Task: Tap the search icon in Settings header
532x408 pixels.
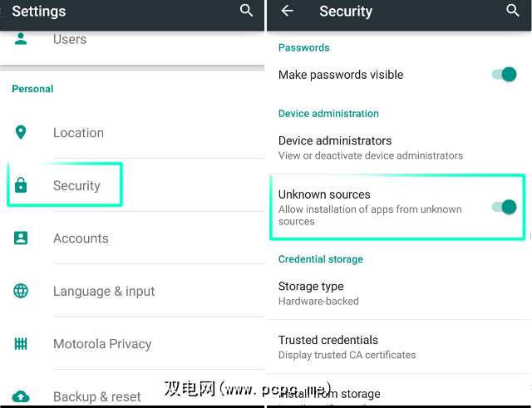Action: (246, 11)
